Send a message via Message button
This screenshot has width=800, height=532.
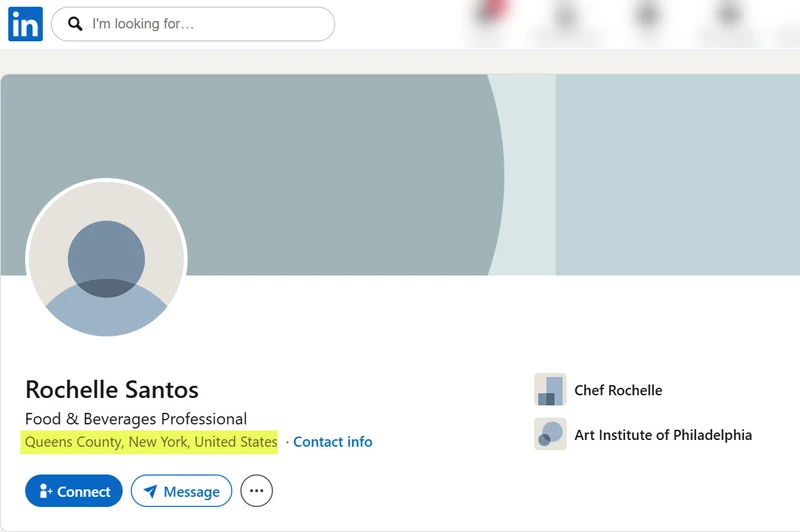tap(181, 491)
